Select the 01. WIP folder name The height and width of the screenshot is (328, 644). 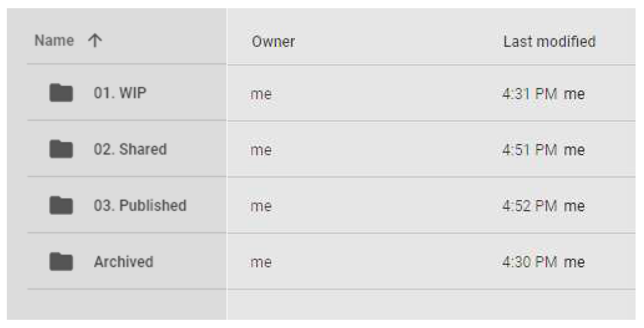[120, 93]
